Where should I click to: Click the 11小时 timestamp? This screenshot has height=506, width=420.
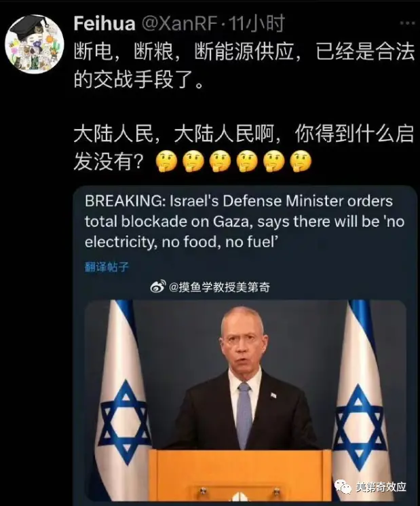click(257, 24)
